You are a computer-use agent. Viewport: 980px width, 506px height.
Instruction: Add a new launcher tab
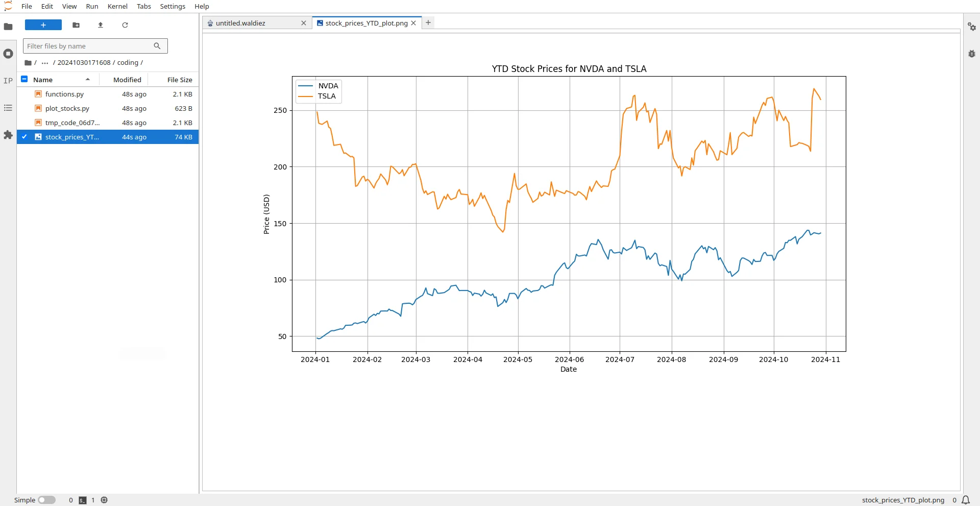(428, 22)
